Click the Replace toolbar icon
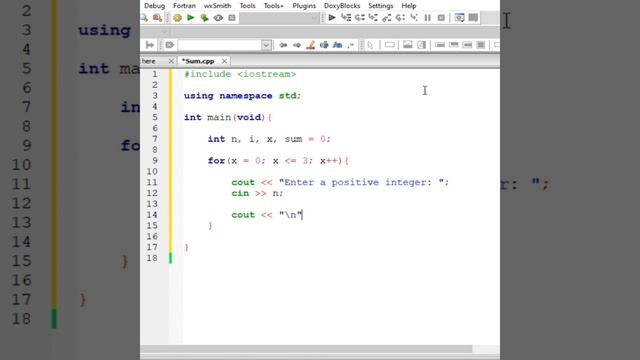The width and height of the screenshot is (640, 360). [x=157, y=18]
